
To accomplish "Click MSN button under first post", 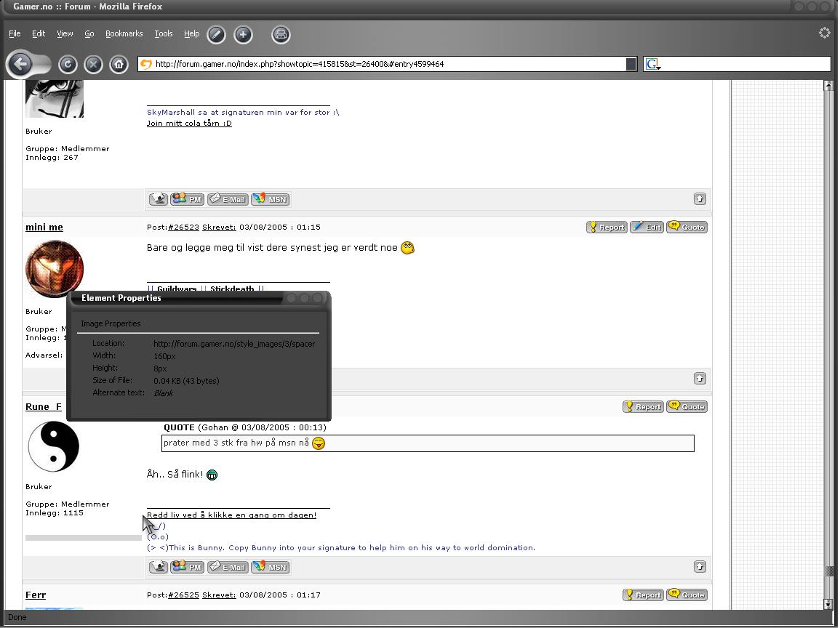I will click(x=271, y=199).
